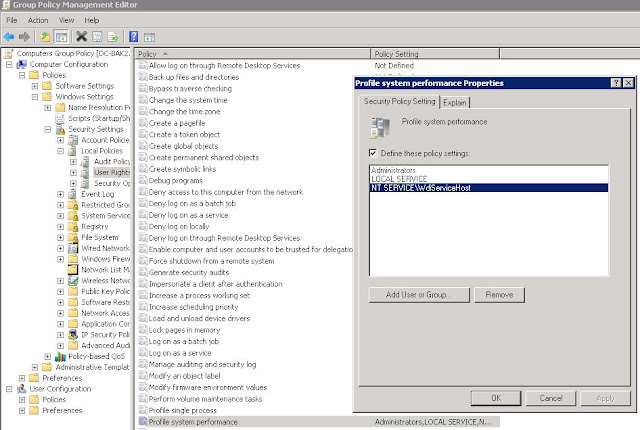Select User Rights Assignment tree item
The width and height of the screenshot is (640, 430).
112,173
